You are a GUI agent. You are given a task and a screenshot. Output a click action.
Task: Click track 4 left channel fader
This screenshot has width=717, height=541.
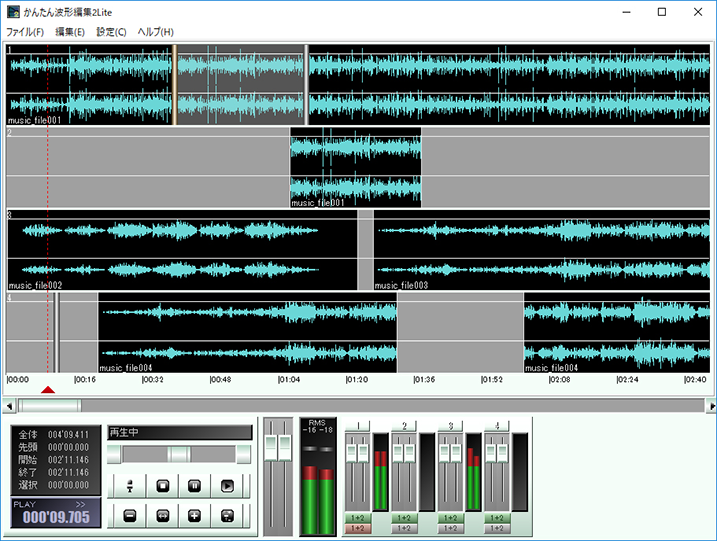coord(491,453)
